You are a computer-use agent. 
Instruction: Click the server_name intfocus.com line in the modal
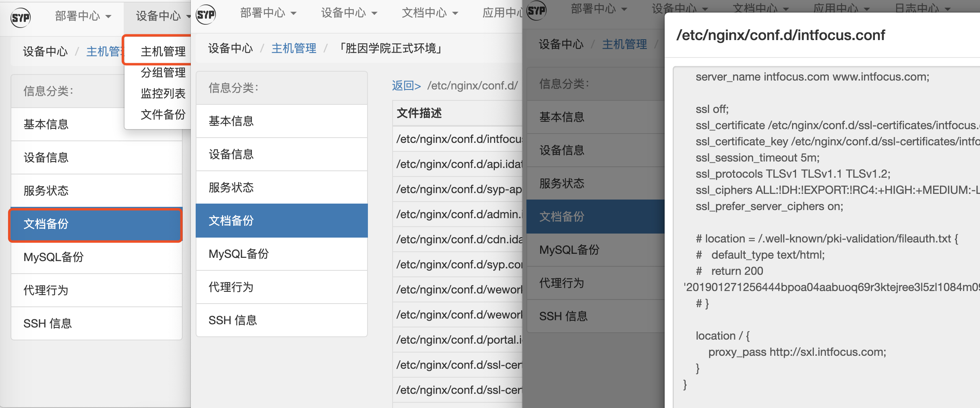point(813,76)
